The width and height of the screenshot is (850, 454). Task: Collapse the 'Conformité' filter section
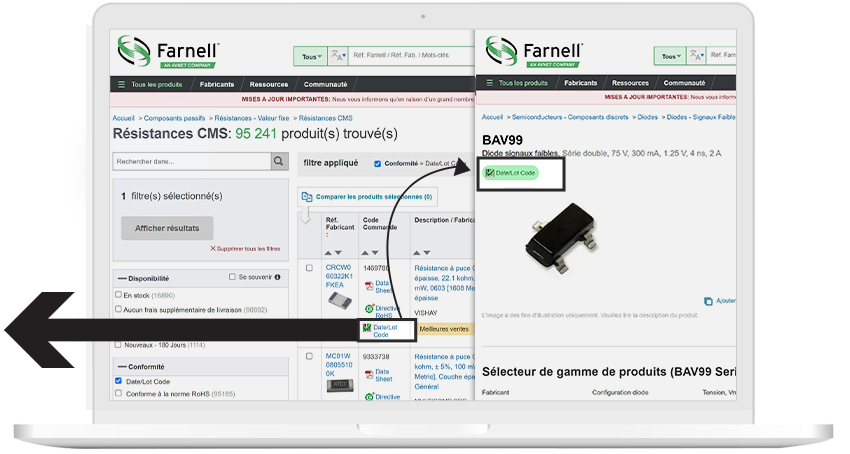pos(122,365)
